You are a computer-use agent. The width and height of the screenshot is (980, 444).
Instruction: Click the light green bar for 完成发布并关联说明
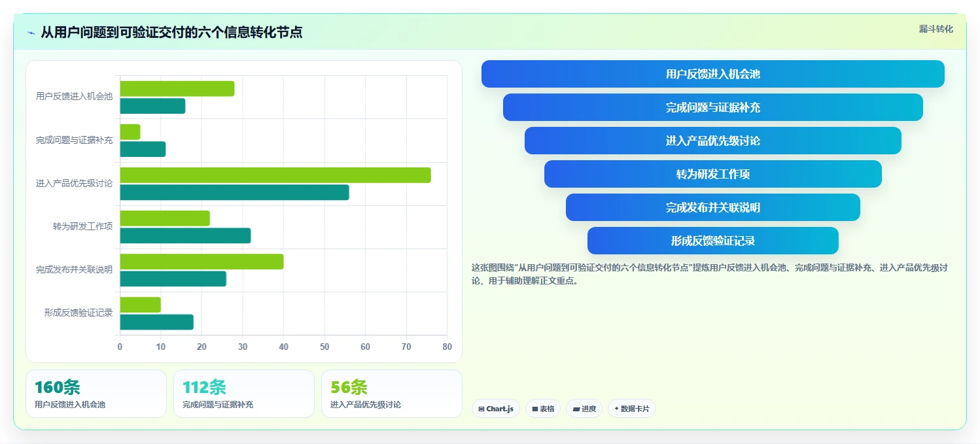pyautogui.click(x=201, y=262)
